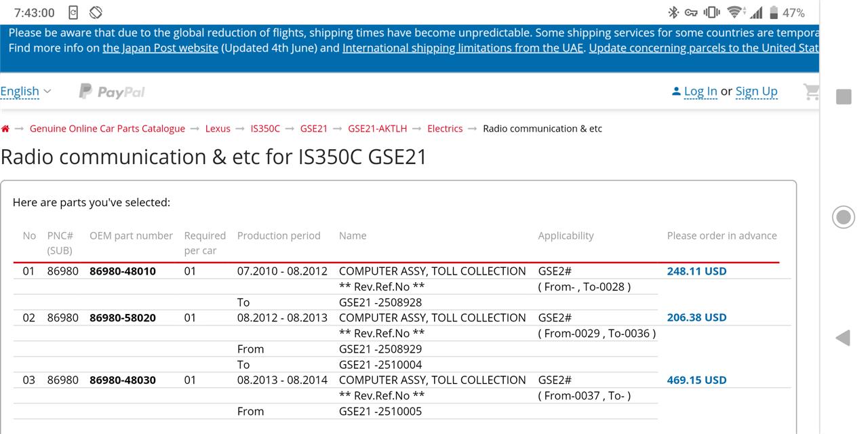Click the Required per car column header
Screen dimensions: 868x434
[205, 243]
